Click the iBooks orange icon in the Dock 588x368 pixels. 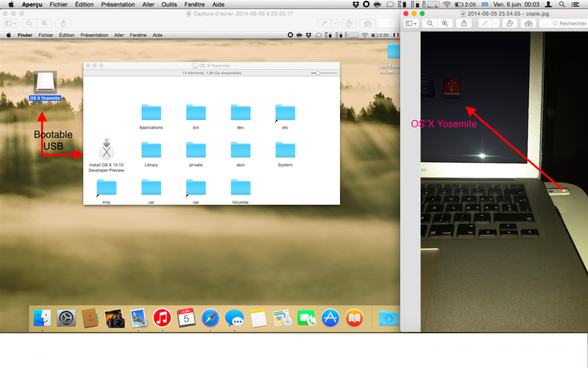(x=354, y=318)
